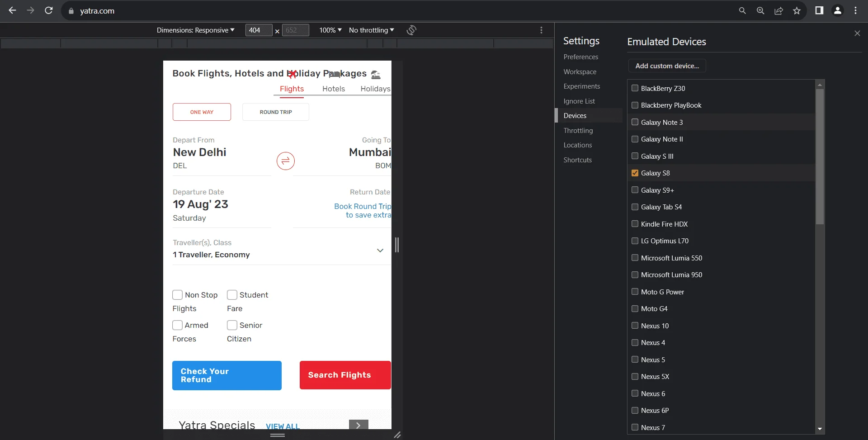Click the viewport width field showing 404
The width and height of the screenshot is (868, 440).
pyautogui.click(x=259, y=30)
